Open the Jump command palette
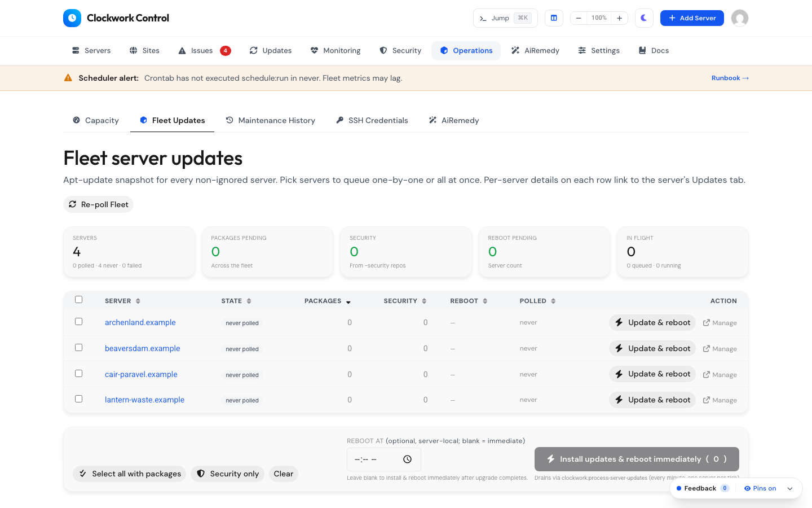The image size is (812, 508). [505, 18]
